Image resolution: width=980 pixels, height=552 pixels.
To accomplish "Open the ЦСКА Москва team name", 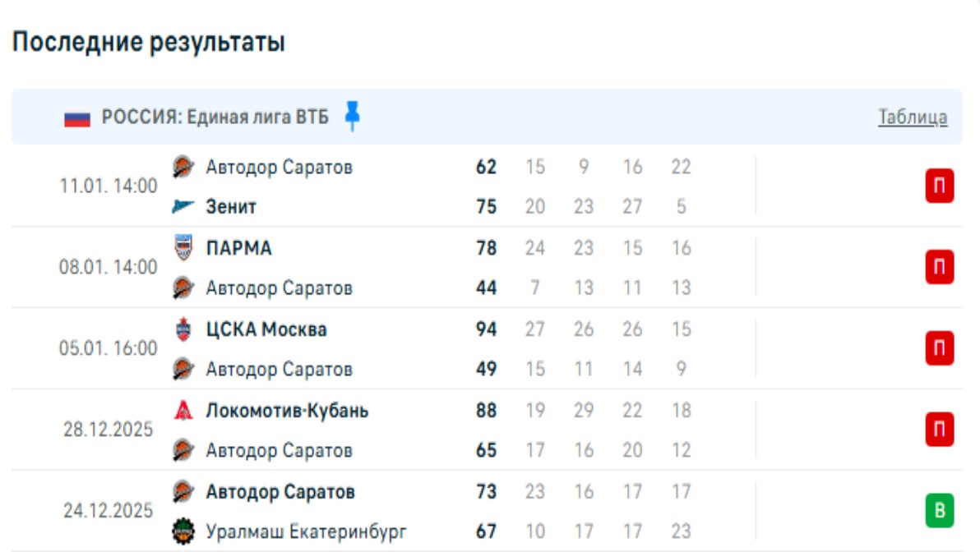I will pyautogui.click(x=266, y=329).
